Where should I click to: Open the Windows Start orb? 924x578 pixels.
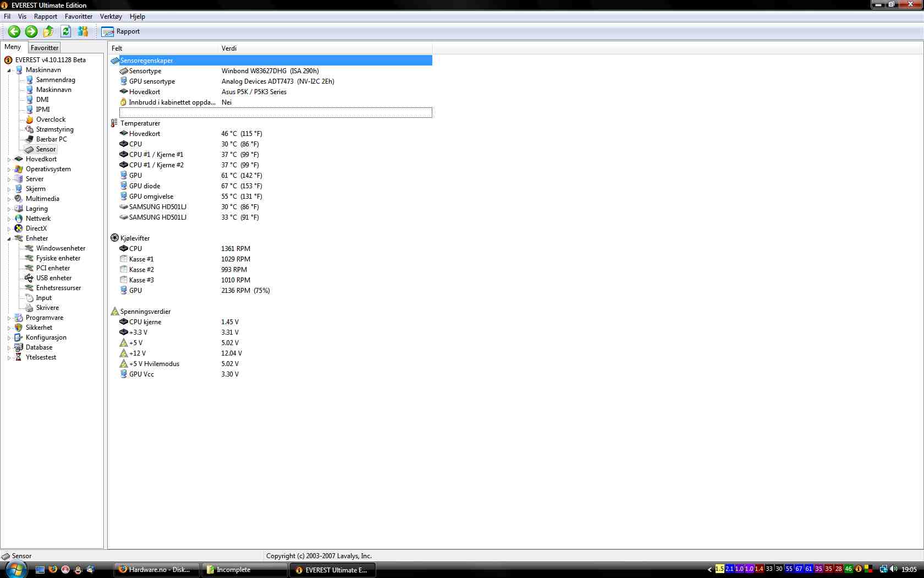pos(15,570)
